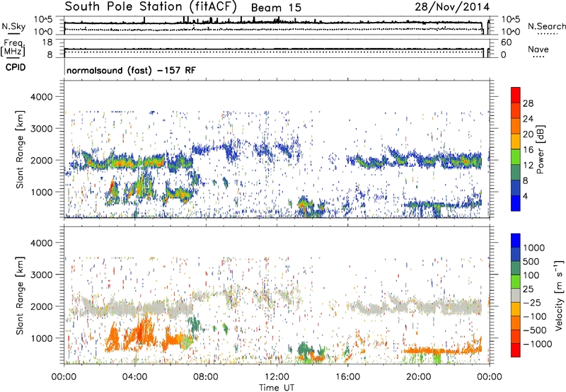Select the blue 1000 velocity swatch
Image resolution: width=566 pixels, height=392 pixels.
(x=516, y=241)
